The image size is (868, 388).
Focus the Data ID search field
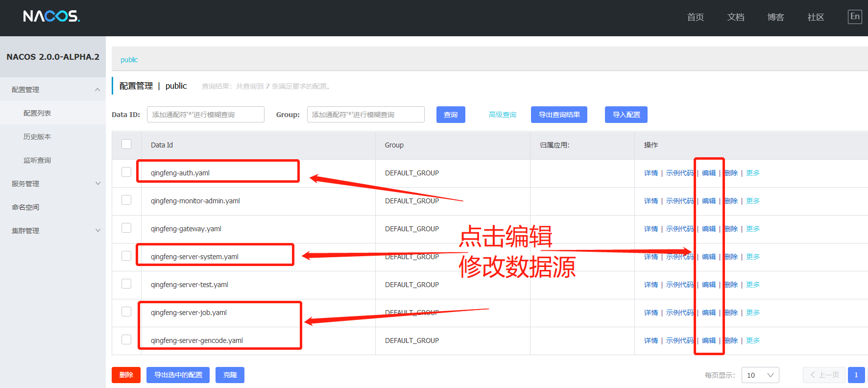(206, 115)
